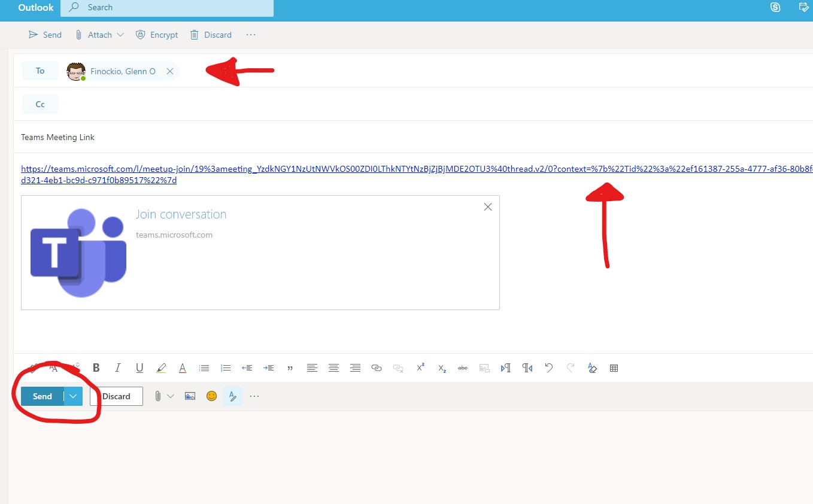Choose the font color
Image resolution: width=813 pixels, height=504 pixels.
(183, 368)
